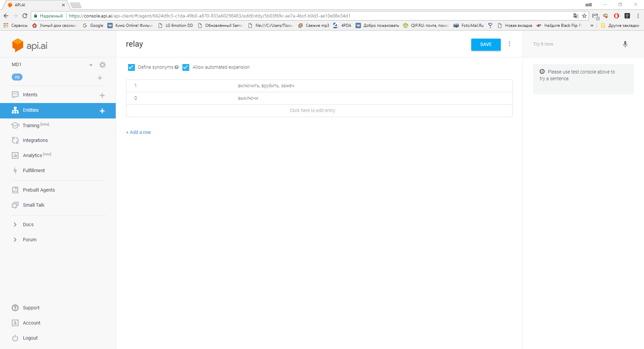
Task: Click the help icon beside Define synonyms
Action: point(176,67)
